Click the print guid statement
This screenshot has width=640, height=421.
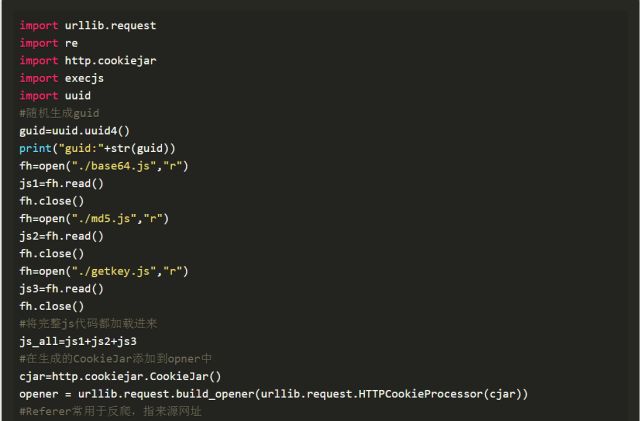pos(98,148)
